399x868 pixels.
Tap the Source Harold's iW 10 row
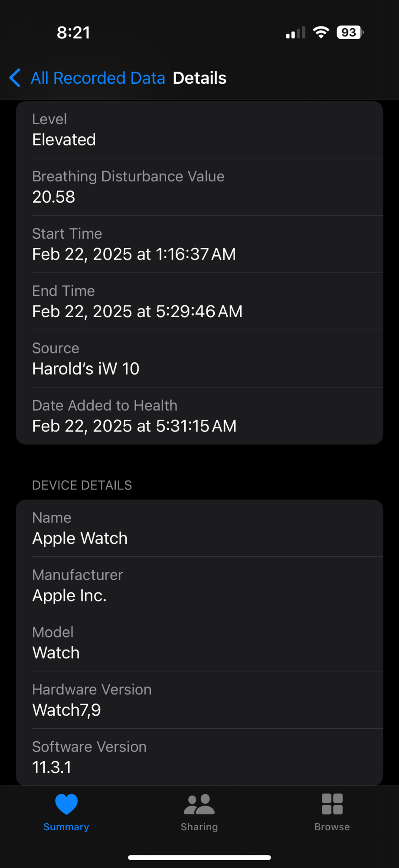point(199,359)
